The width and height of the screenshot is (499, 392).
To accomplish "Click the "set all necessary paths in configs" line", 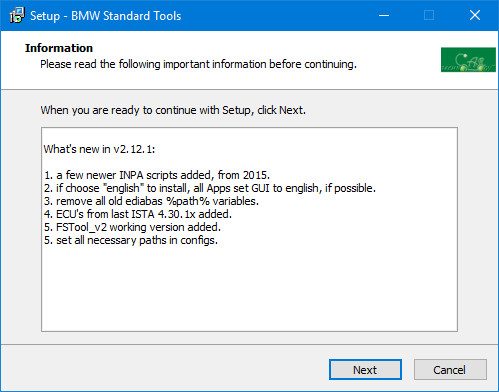I will pos(131,240).
